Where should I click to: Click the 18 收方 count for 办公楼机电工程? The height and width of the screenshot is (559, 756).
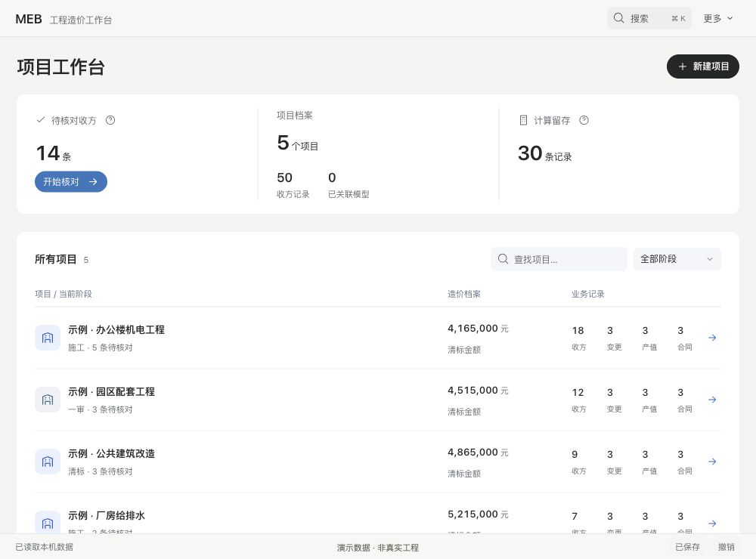point(578,338)
